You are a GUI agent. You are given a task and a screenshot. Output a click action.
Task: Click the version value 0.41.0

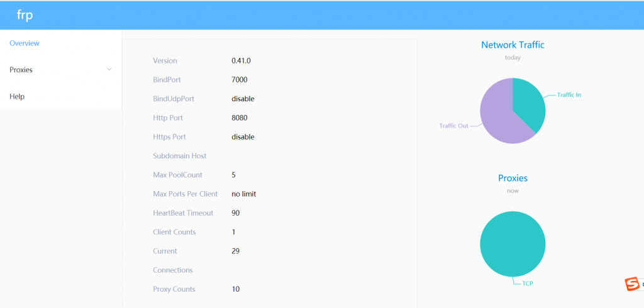[x=241, y=61]
